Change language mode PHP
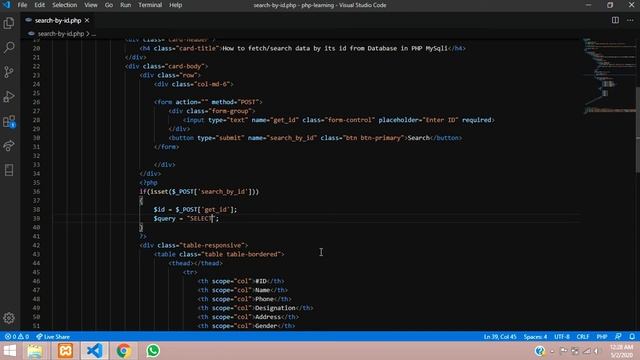 point(602,337)
